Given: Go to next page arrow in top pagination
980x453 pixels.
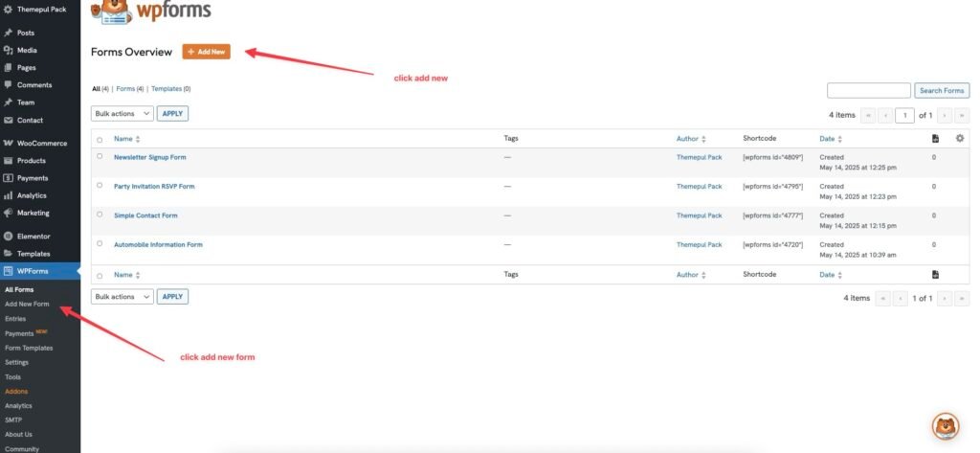Looking at the screenshot, I should pos(945,115).
